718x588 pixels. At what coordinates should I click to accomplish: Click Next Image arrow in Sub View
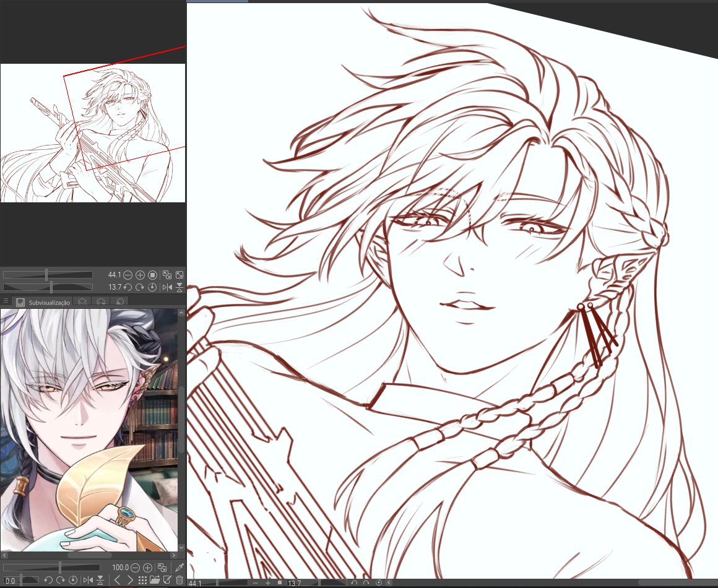tap(129, 580)
